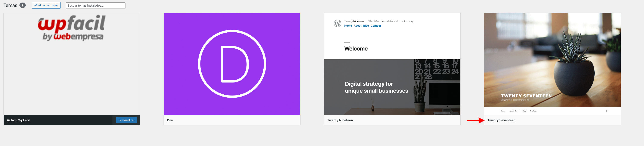Screen dimensions: 644x146
Task: Click the Activo: WpFácil label
Action: [18, 120]
